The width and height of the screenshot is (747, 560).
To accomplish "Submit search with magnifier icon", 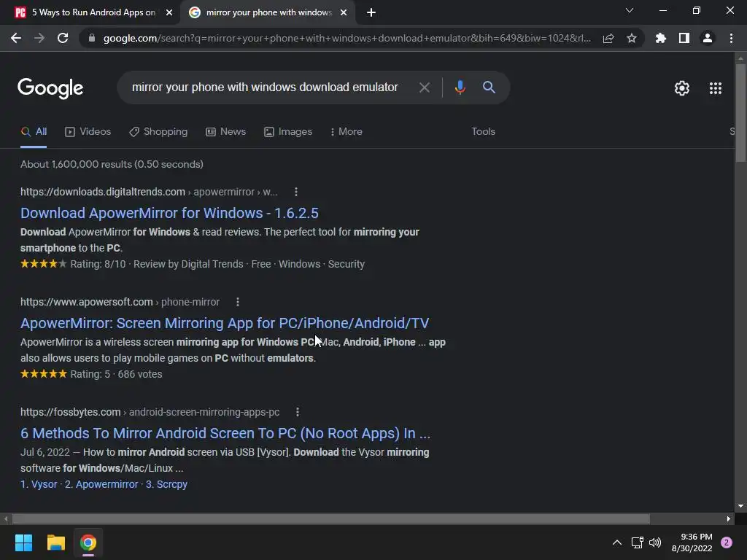I will [x=489, y=87].
